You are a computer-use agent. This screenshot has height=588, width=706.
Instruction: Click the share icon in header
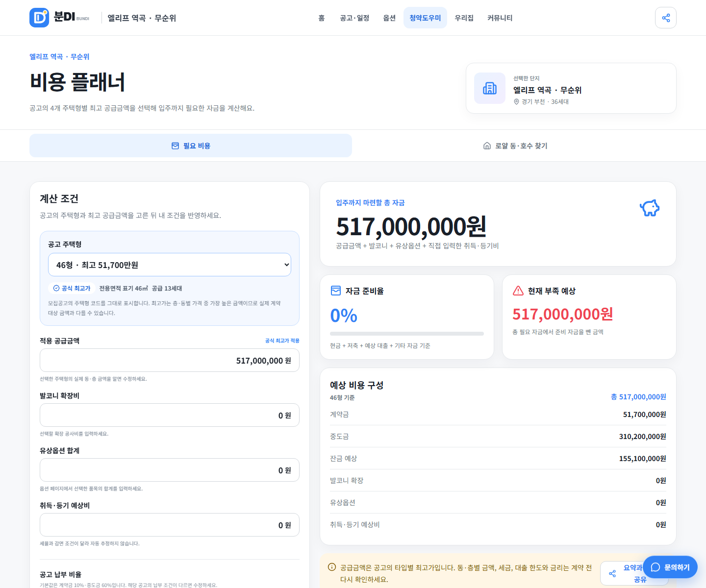pyautogui.click(x=666, y=18)
